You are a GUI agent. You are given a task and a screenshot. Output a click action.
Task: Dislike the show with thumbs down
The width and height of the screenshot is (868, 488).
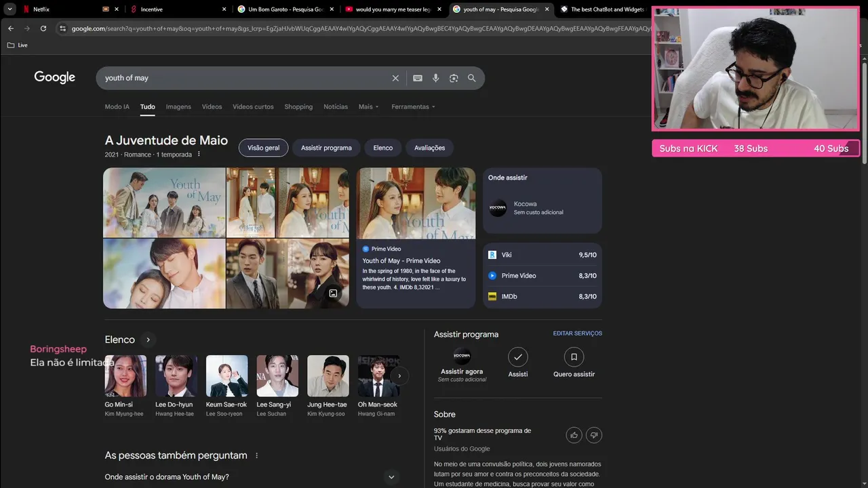pyautogui.click(x=594, y=435)
